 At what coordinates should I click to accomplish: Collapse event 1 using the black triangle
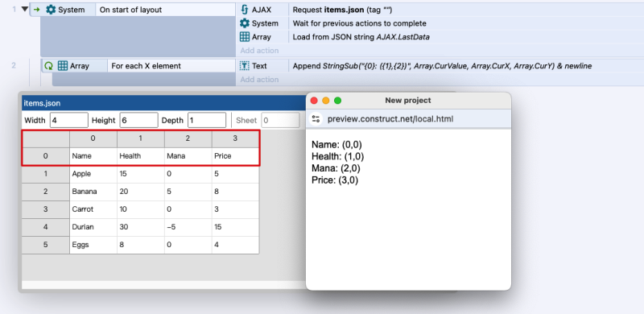pos(25,9)
